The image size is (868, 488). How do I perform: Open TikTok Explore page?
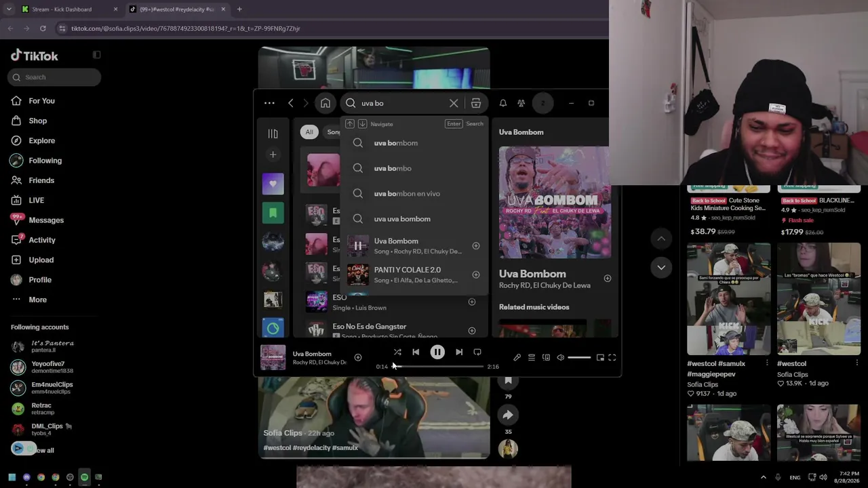[41, 141]
